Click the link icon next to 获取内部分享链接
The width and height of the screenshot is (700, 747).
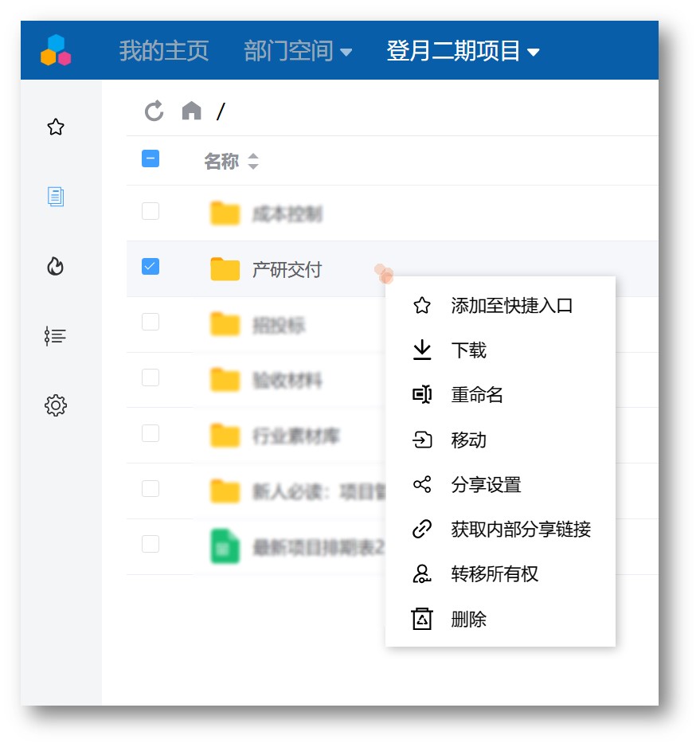click(x=422, y=529)
